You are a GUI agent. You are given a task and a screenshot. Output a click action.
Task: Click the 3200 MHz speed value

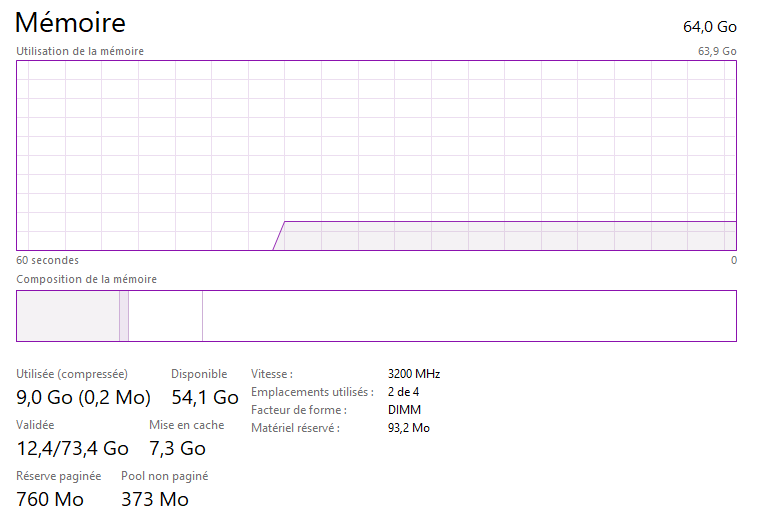click(414, 374)
